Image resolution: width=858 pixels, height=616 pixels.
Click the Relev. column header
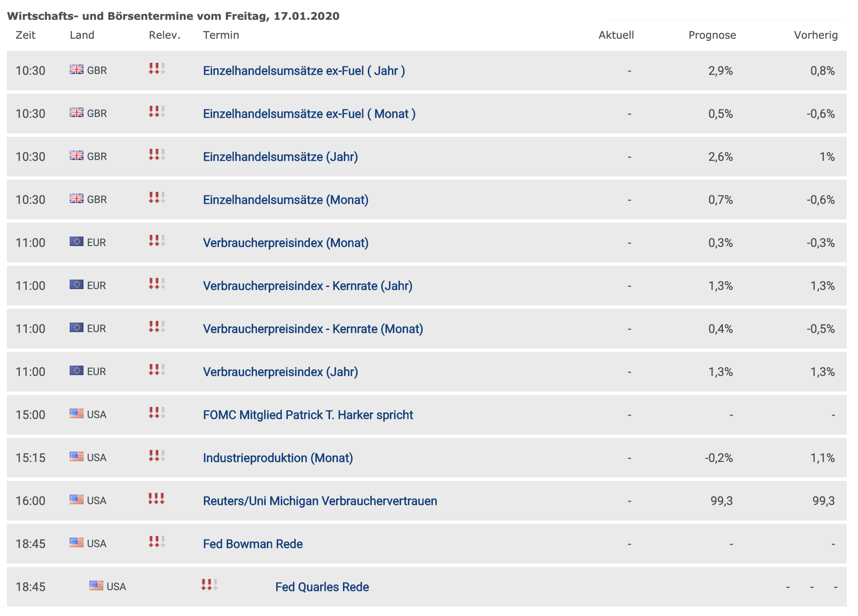(164, 35)
